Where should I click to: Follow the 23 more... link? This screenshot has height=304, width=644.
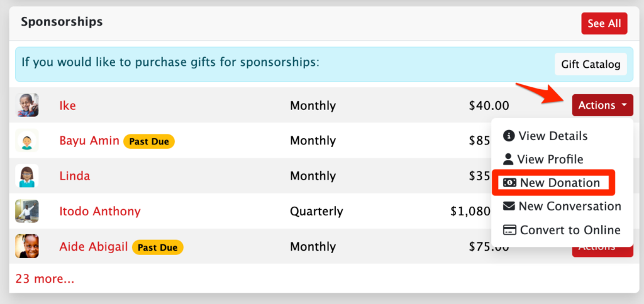point(45,279)
